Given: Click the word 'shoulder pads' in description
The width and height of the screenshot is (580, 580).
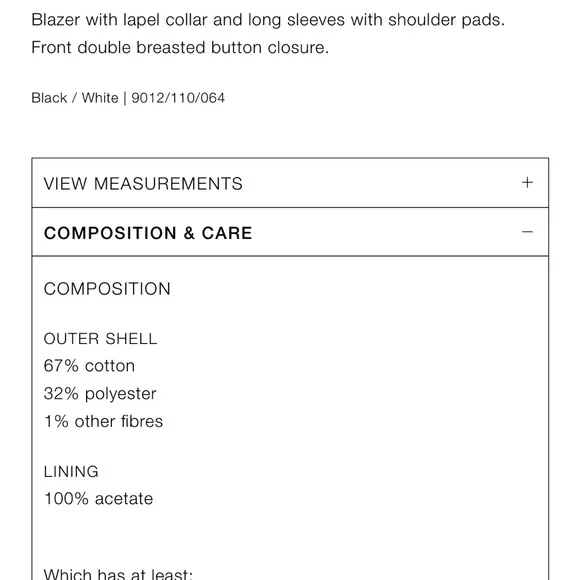Looking at the screenshot, I should (446, 20).
